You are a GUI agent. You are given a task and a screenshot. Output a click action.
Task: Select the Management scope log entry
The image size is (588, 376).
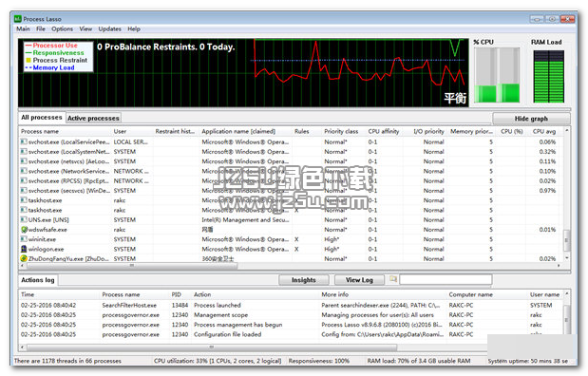point(291,315)
